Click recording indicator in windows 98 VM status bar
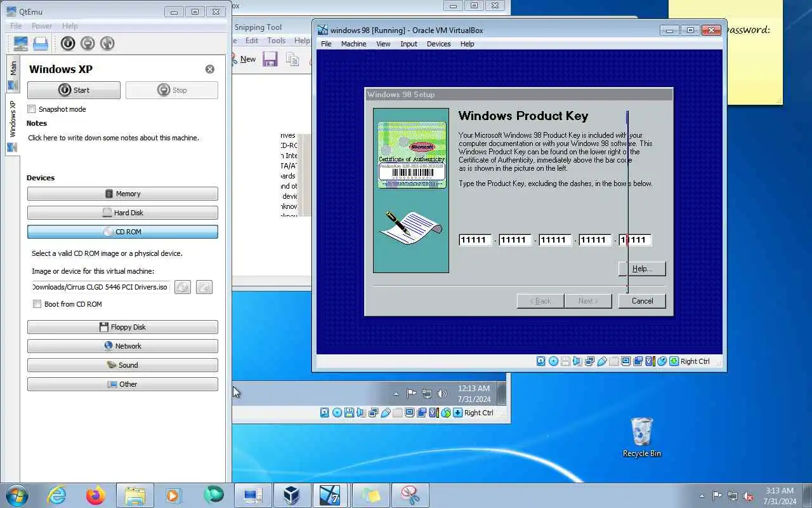 click(x=638, y=361)
